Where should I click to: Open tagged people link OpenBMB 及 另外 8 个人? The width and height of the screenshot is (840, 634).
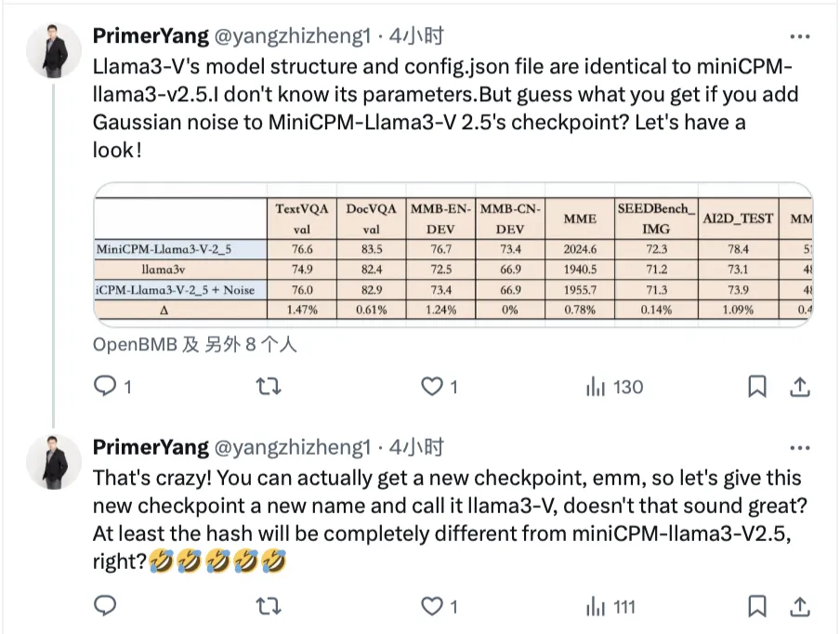click(x=194, y=344)
